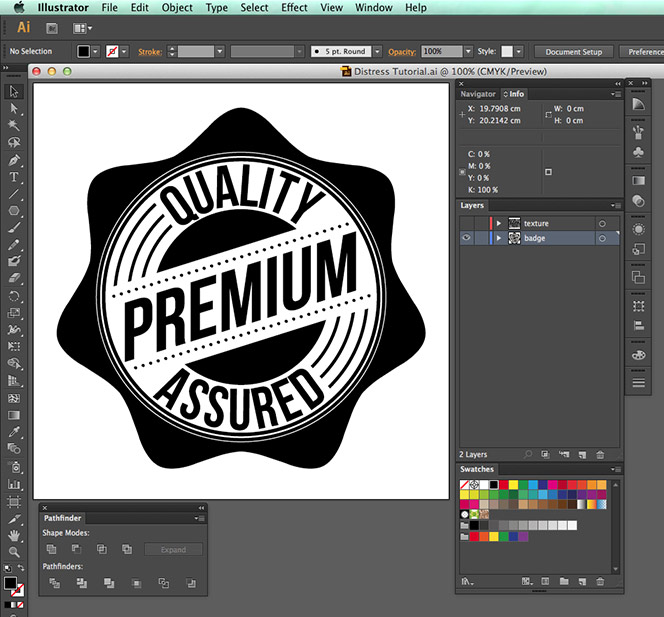The image size is (664, 617).
Task: Expand the badge layer disclosure triangle
Action: pos(499,239)
